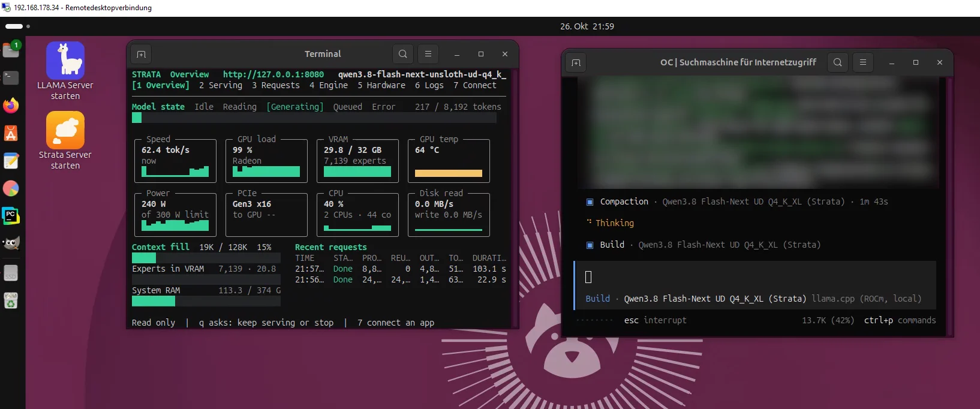Image resolution: width=980 pixels, height=409 pixels.
Task: Switch to the 3 Requests tab
Action: (276, 85)
